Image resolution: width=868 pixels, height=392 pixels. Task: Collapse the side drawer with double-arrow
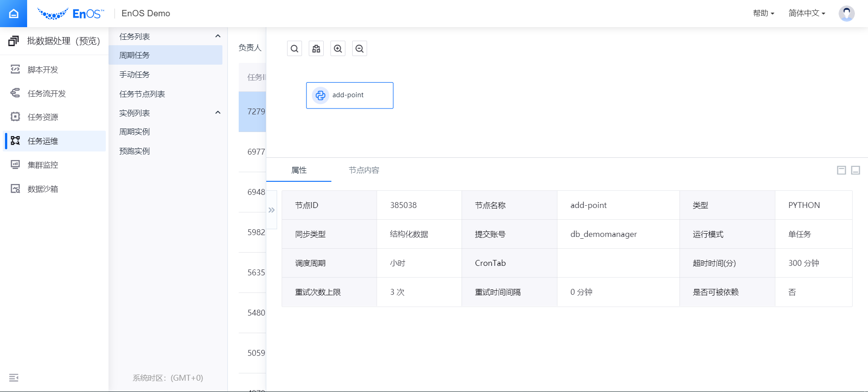coord(271,210)
